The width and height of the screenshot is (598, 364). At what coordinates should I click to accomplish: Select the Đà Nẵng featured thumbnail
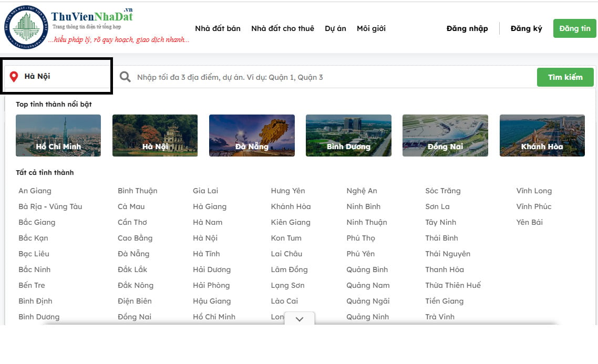pyautogui.click(x=252, y=136)
